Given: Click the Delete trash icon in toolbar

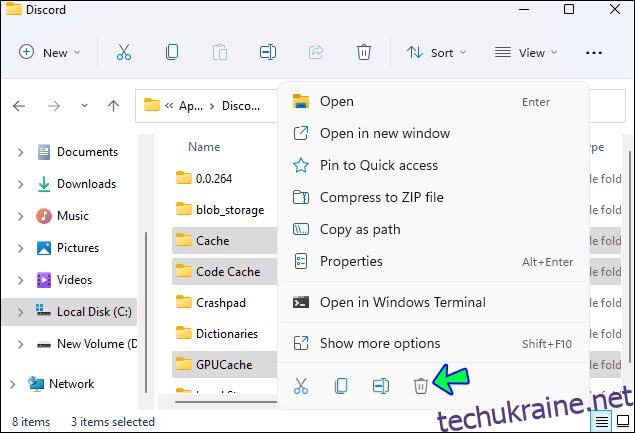Looking at the screenshot, I should coord(364,52).
